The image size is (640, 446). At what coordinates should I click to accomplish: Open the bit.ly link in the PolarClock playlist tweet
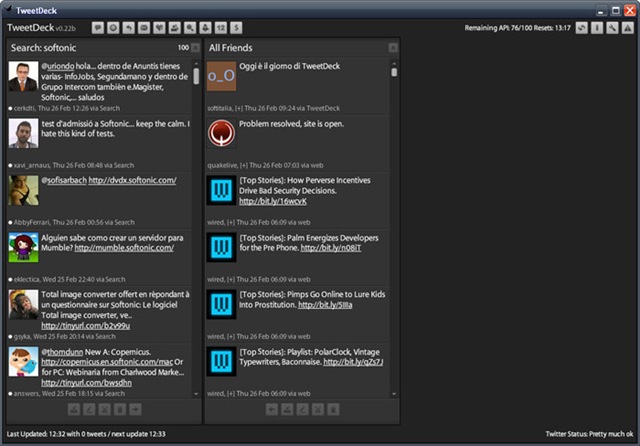coord(353,362)
